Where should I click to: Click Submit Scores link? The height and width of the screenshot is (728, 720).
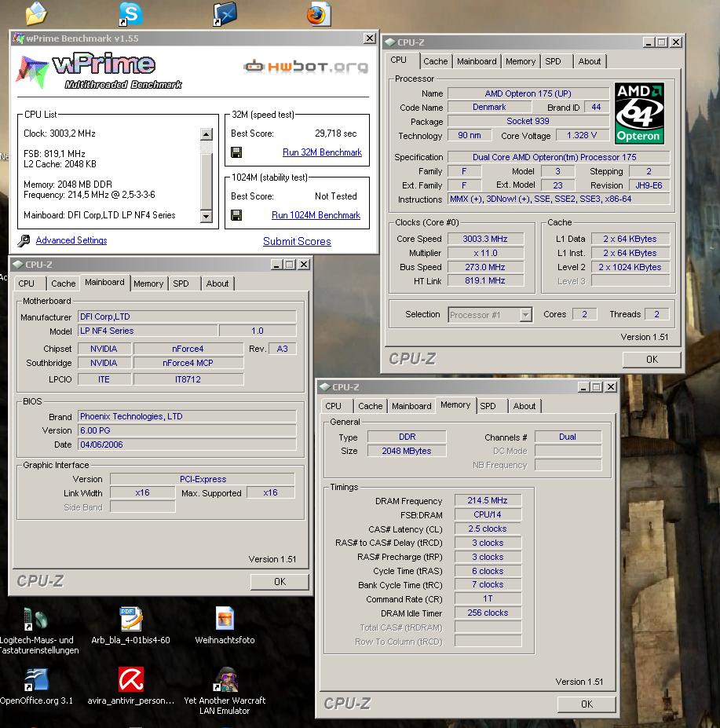[x=297, y=241]
